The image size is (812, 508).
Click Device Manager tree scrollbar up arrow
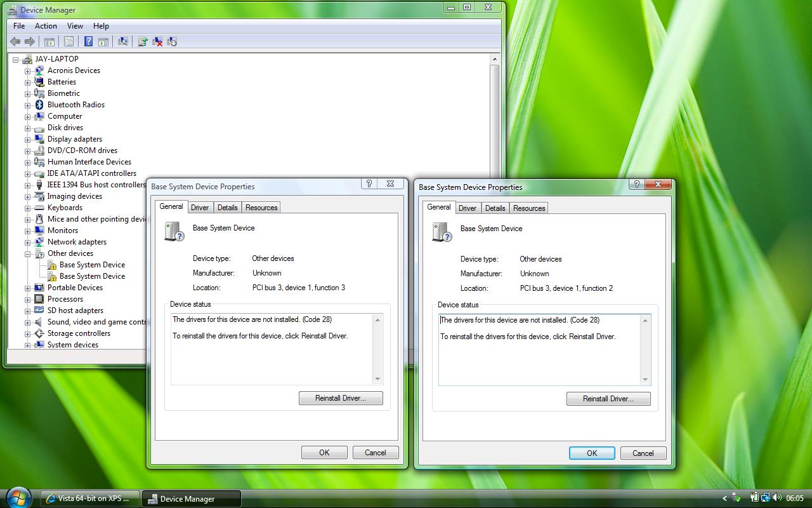tap(495, 59)
